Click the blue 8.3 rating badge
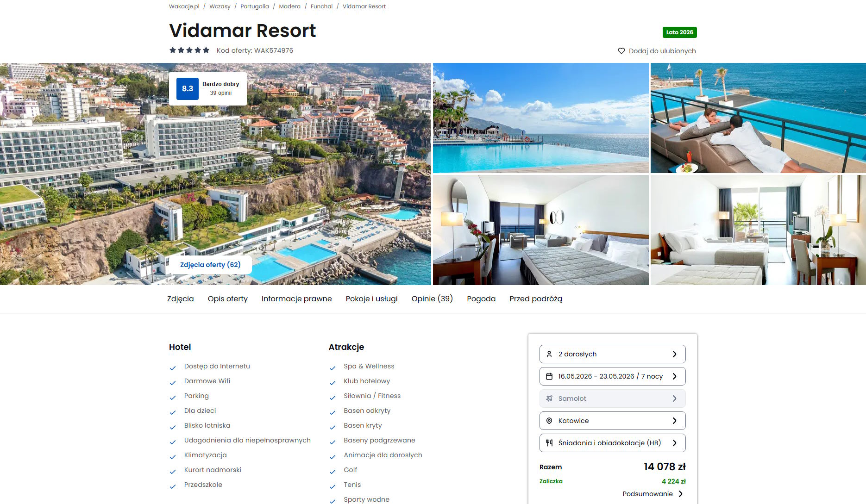Image resolution: width=866 pixels, height=504 pixels. click(188, 88)
